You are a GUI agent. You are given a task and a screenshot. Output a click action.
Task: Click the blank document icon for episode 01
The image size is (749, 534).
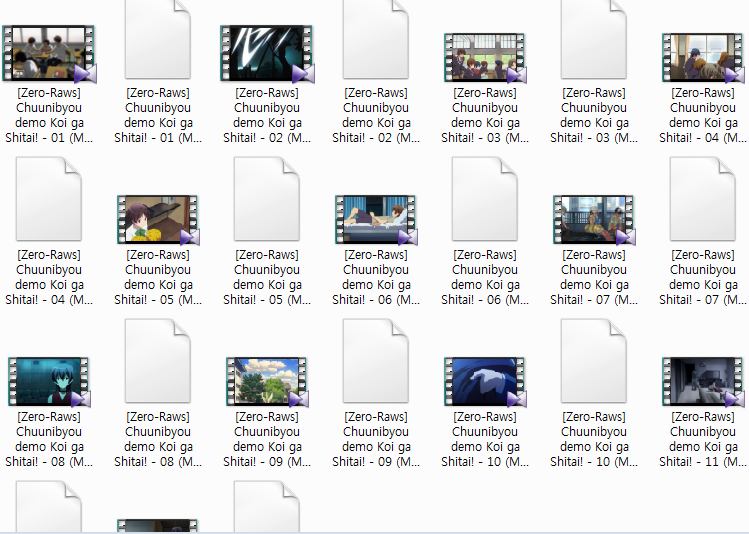pyautogui.click(x=158, y=40)
